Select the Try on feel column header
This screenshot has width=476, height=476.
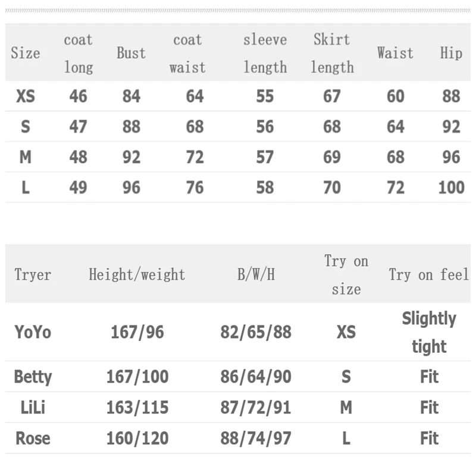428,275
